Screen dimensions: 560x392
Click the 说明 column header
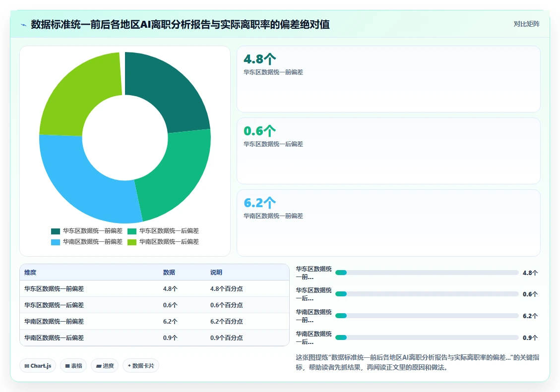(x=216, y=273)
